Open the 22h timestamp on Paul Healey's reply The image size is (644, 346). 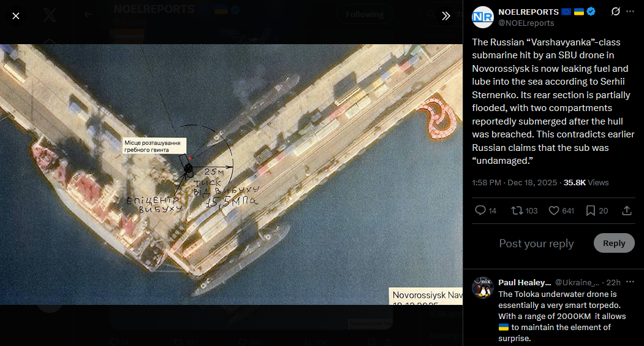tap(613, 283)
